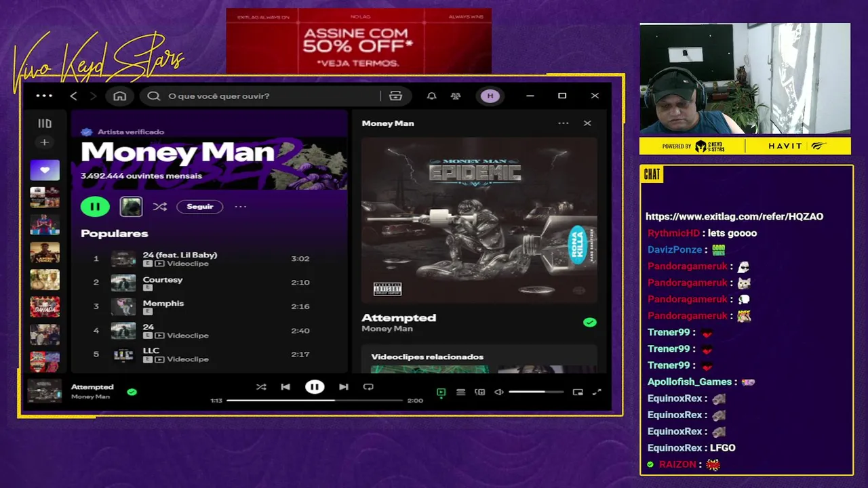
Task: Seek on the song progress bar
Action: (x=315, y=401)
